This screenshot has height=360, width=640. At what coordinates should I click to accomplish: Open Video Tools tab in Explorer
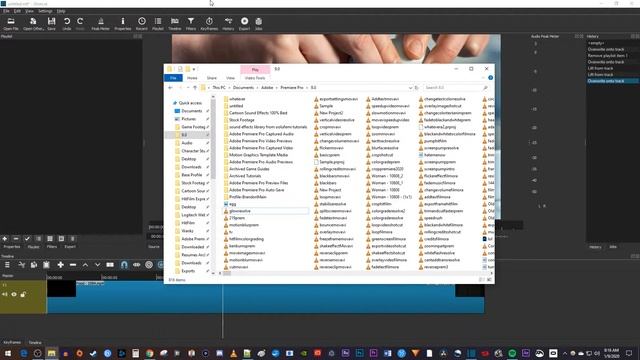[255, 78]
